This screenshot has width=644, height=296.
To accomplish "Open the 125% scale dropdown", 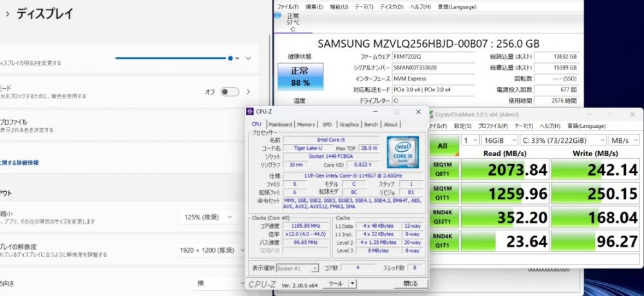I will pos(209,217).
